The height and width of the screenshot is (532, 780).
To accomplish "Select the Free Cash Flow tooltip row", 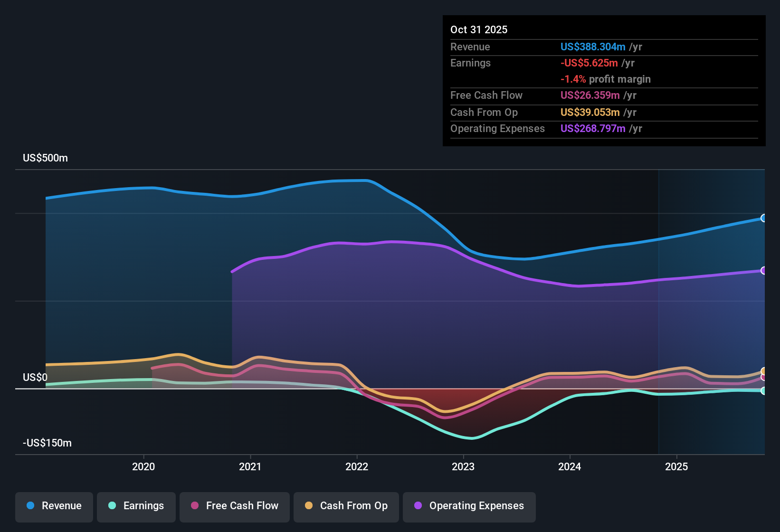I will pyautogui.click(x=546, y=95).
